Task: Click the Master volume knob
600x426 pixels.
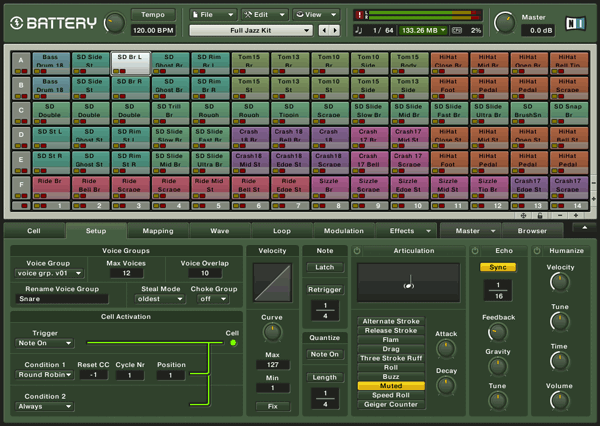Action: point(504,23)
